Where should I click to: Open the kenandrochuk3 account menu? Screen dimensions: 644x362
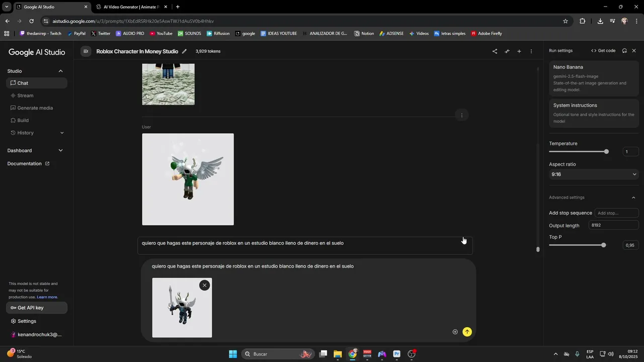37,334
